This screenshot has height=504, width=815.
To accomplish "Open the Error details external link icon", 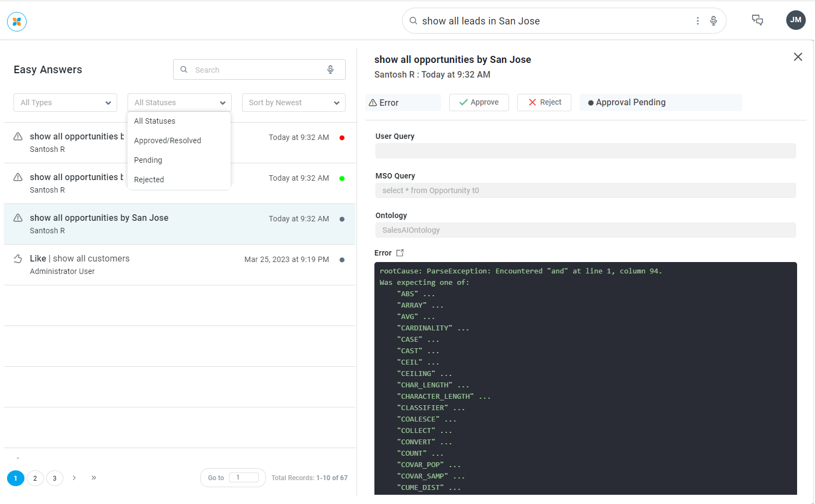I will coord(400,253).
